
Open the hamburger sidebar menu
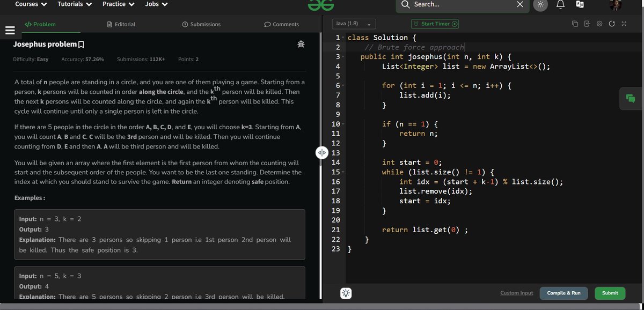click(x=9, y=30)
